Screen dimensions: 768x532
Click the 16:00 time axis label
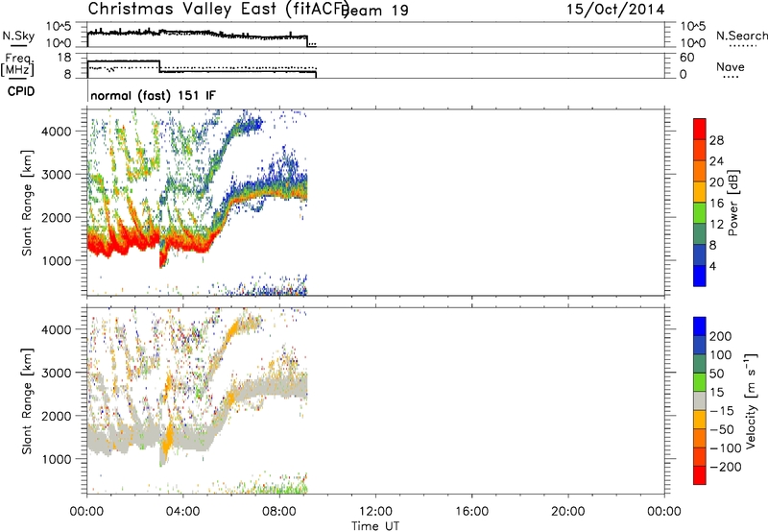471,512
